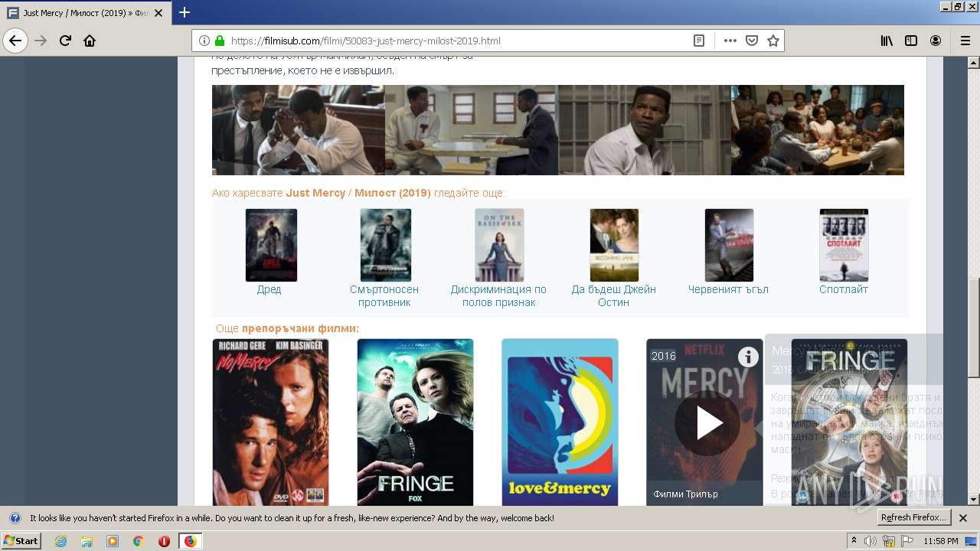Click page scrollbar up arrow

[973, 63]
